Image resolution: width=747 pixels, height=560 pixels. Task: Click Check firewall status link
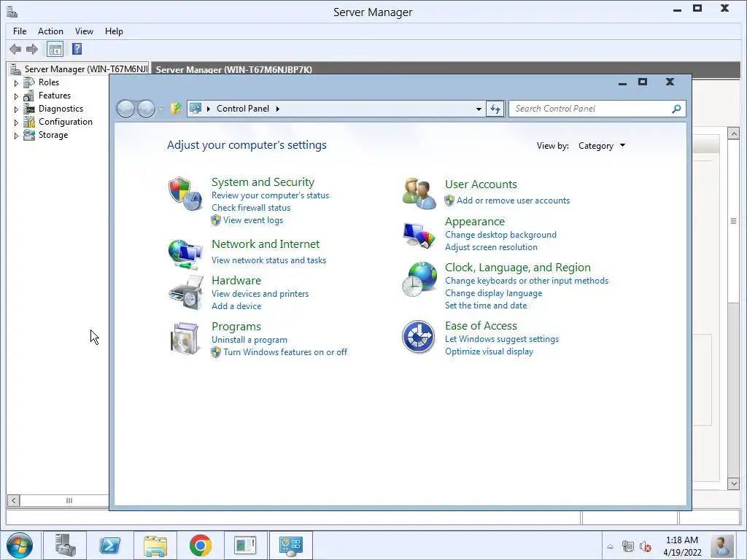[x=251, y=208]
